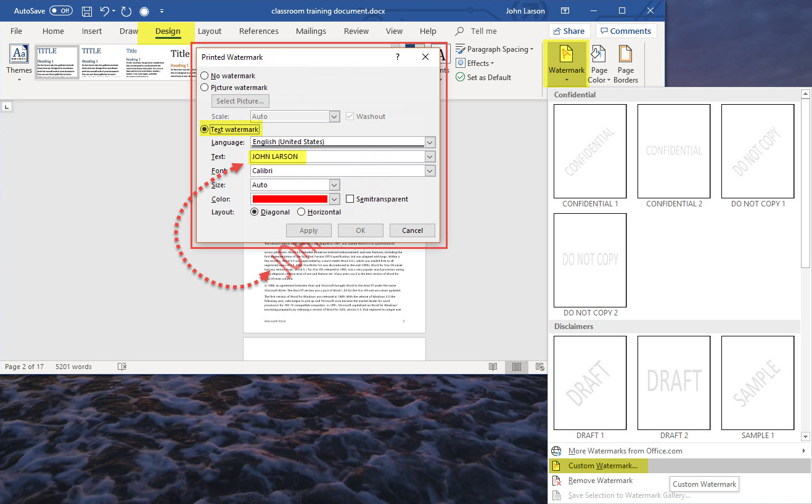Click the Cancel button in Printed Watermark
Image resolution: width=812 pixels, height=504 pixels.
pyautogui.click(x=412, y=230)
